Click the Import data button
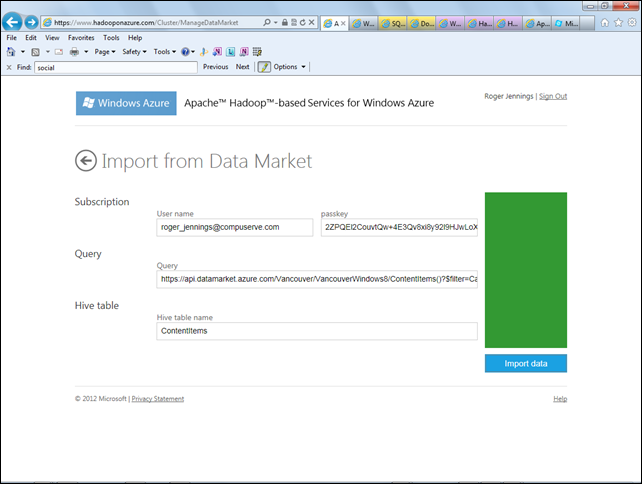The height and width of the screenshot is (484, 642). pyautogui.click(x=526, y=364)
